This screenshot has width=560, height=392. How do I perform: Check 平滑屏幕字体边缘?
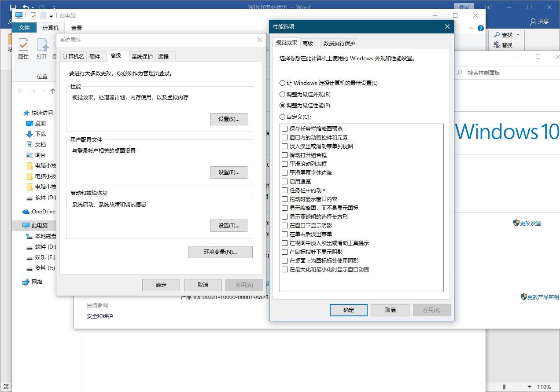coord(285,173)
